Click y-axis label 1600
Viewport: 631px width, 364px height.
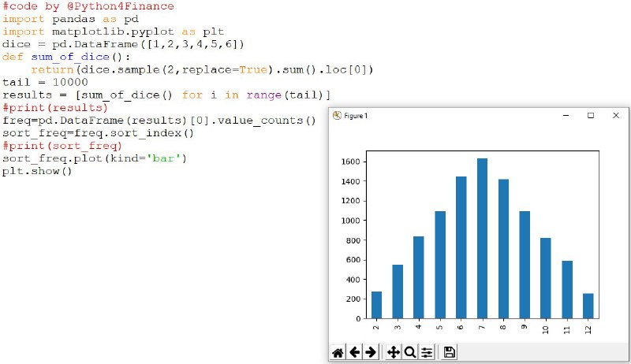(x=350, y=162)
